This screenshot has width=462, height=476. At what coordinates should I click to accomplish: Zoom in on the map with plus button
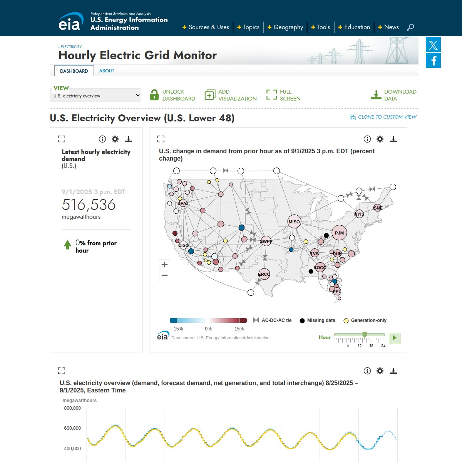pyautogui.click(x=165, y=265)
